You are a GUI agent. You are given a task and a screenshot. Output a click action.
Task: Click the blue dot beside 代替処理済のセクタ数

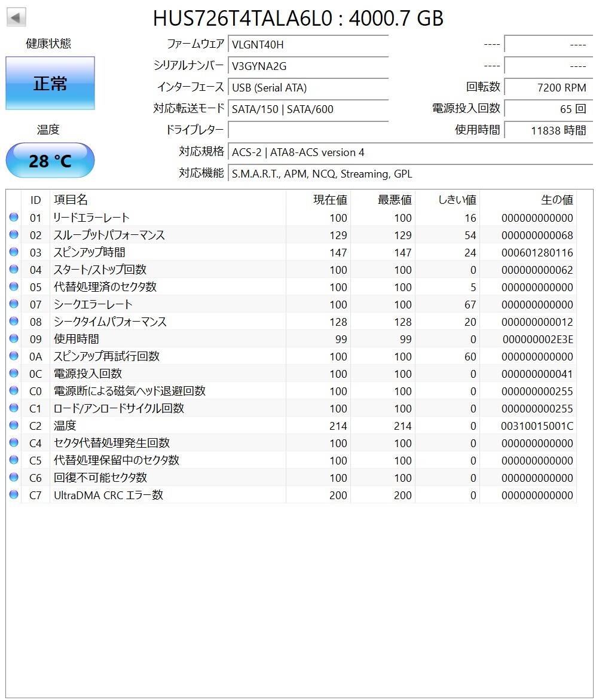[13, 287]
